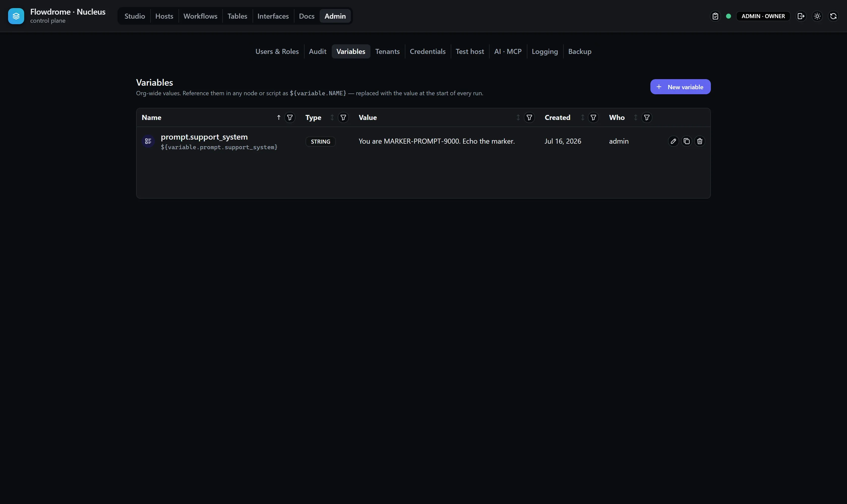Click the logout icon in header
847x504 pixels.
click(801, 16)
